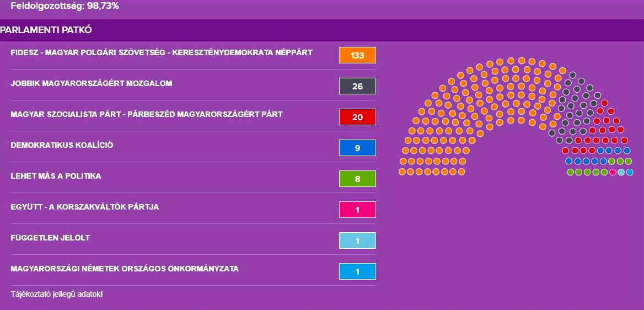Open Magyar Szocialista Párt - Párbeszéd party label
This screenshot has width=644, height=310.
pos(147,115)
